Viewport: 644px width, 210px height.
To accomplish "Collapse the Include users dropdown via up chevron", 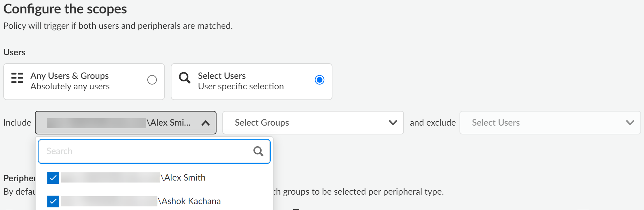I will click(205, 123).
